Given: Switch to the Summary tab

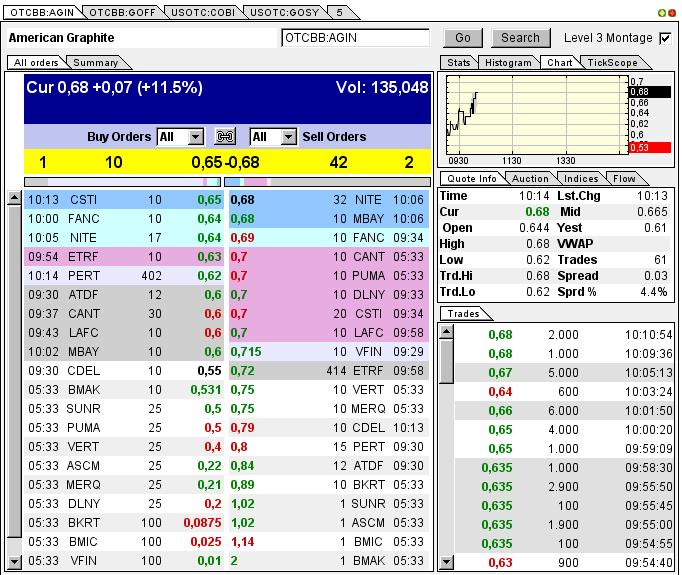Looking at the screenshot, I should coord(94,63).
